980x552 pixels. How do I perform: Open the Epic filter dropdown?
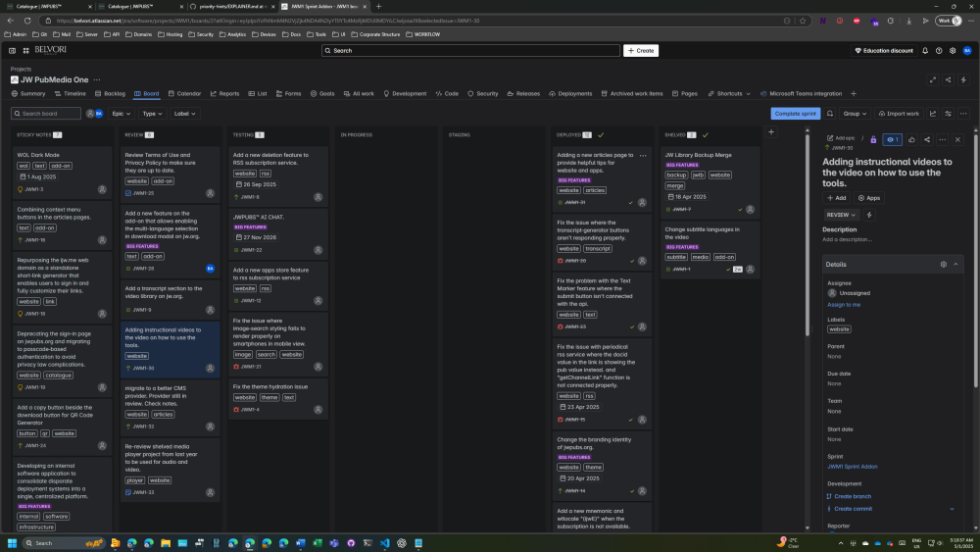click(122, 114)
